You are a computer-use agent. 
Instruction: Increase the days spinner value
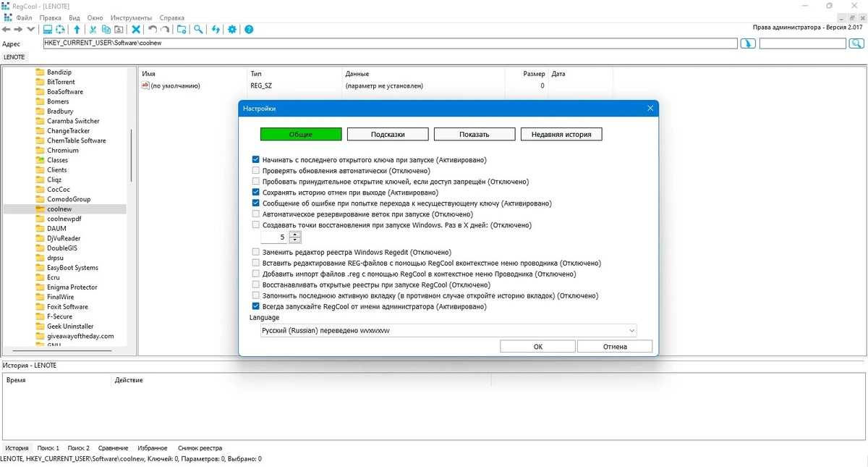[x=294, y=234]
